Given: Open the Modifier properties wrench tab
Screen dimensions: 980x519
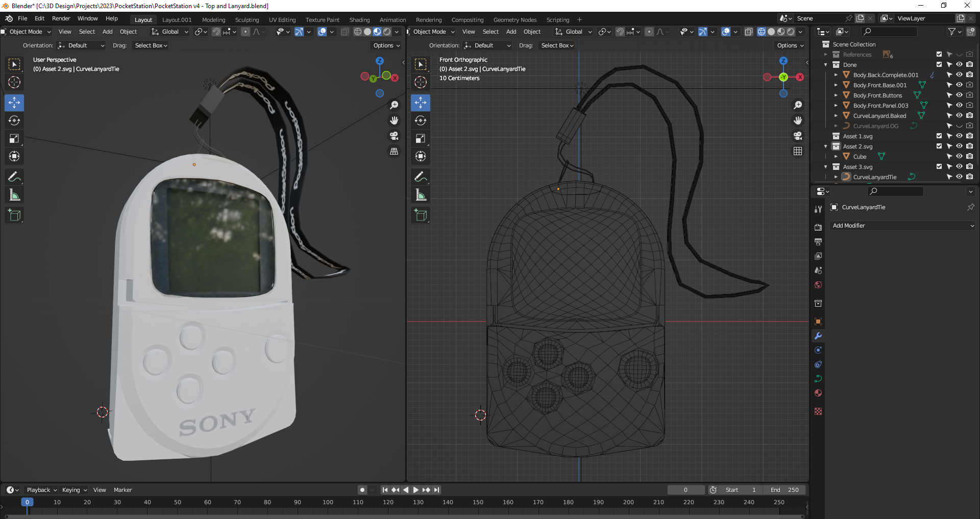Looking at the screenshot, I should click(x=818, y=336).
